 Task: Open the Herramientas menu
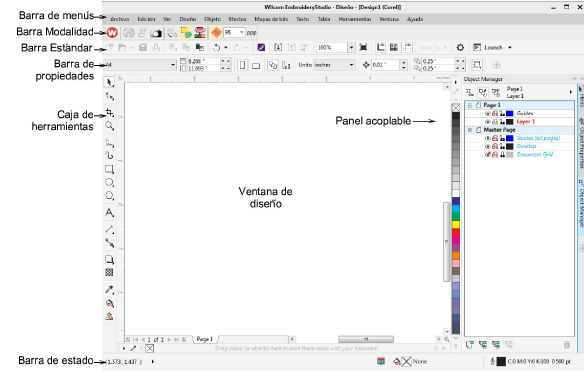(355, 19)
